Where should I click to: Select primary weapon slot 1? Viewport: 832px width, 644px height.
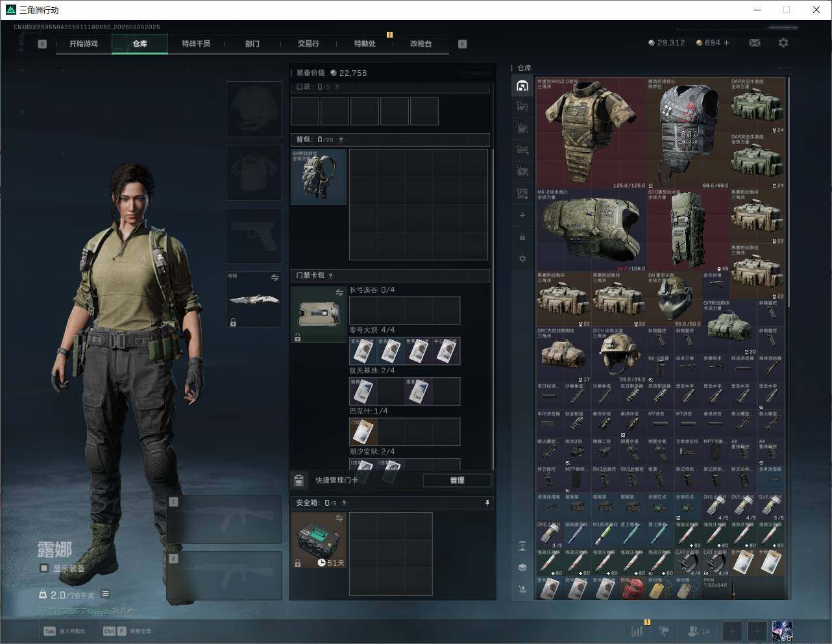pyautogui.click(x=225, y=519)
